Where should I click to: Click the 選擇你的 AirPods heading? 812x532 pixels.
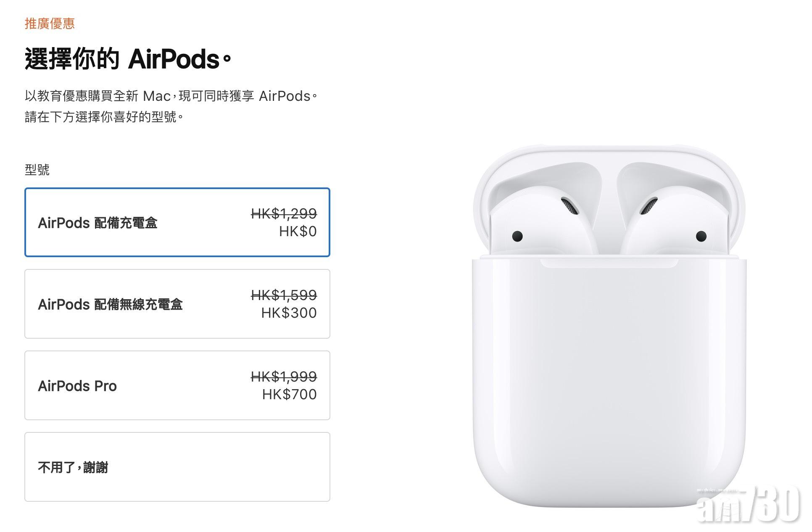coord(128,59)
